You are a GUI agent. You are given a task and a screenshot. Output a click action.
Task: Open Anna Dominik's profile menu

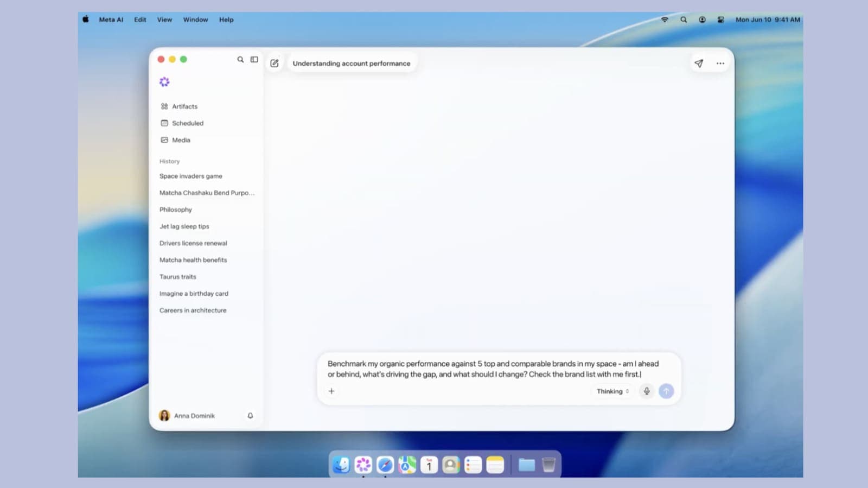(187, 416)
